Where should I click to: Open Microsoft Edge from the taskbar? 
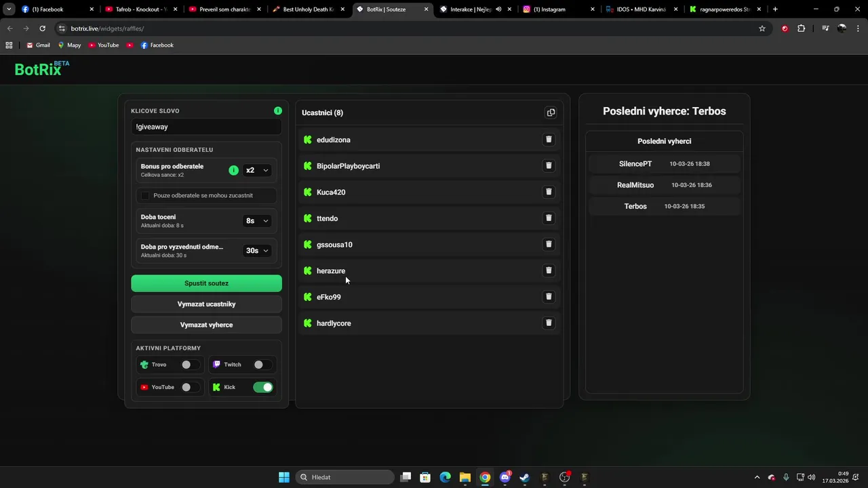[445, 477]
